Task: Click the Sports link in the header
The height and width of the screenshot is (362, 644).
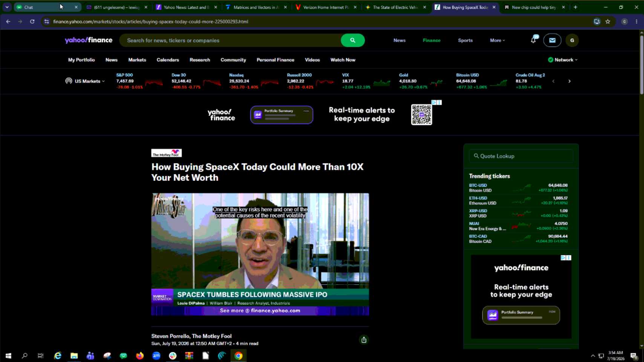Action: pos(465,40)
